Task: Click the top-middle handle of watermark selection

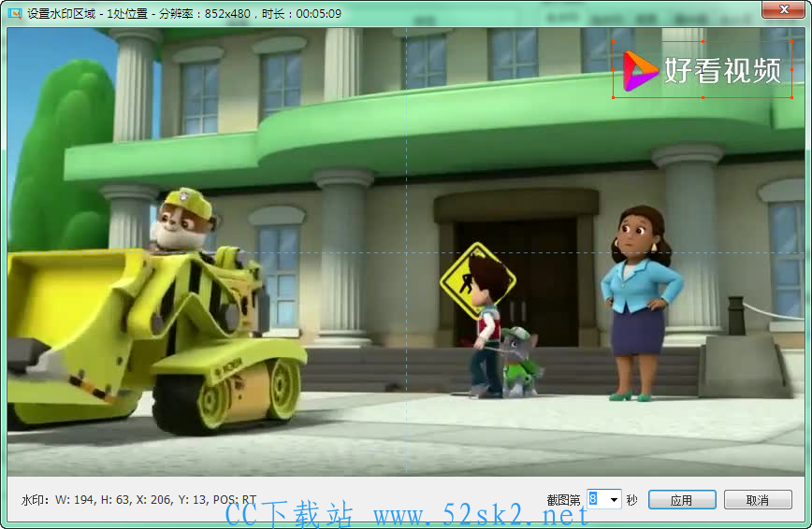Action: click(x=703, y=41)
